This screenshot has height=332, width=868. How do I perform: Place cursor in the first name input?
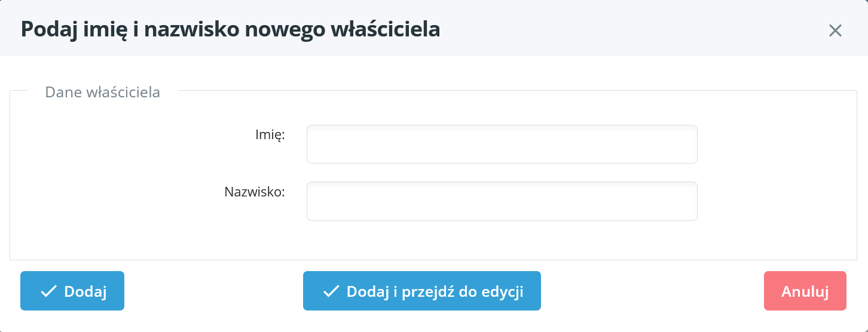click(x=502, y=144)
